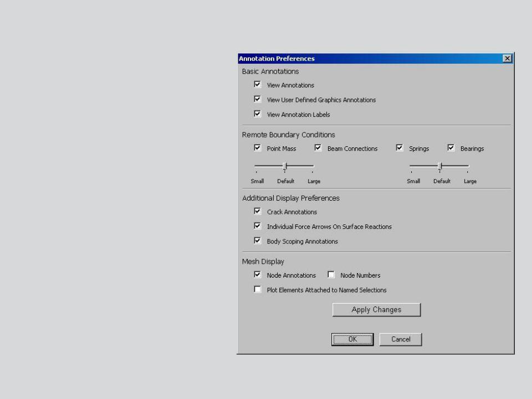Uncheck Crack Annotations checkbox
This screenshot has height=399, width=532.
click(x=258, y=211)
